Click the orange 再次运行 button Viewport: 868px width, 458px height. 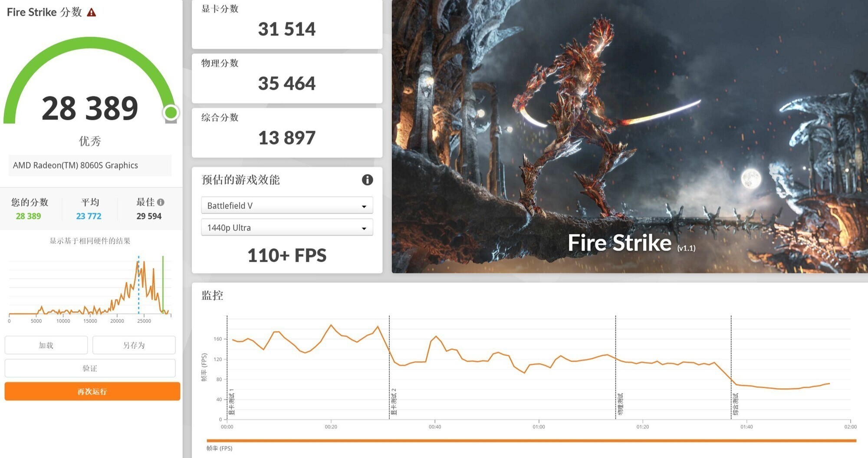click(x=92, y=392)
